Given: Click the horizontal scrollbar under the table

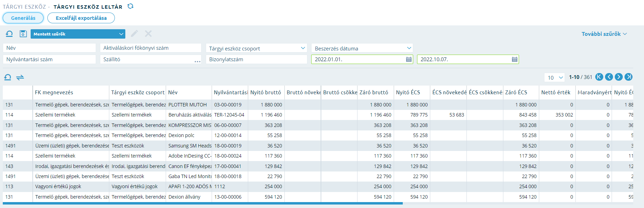Looking at the screenshot, I should pyautogui.click(x=203, y=203).
